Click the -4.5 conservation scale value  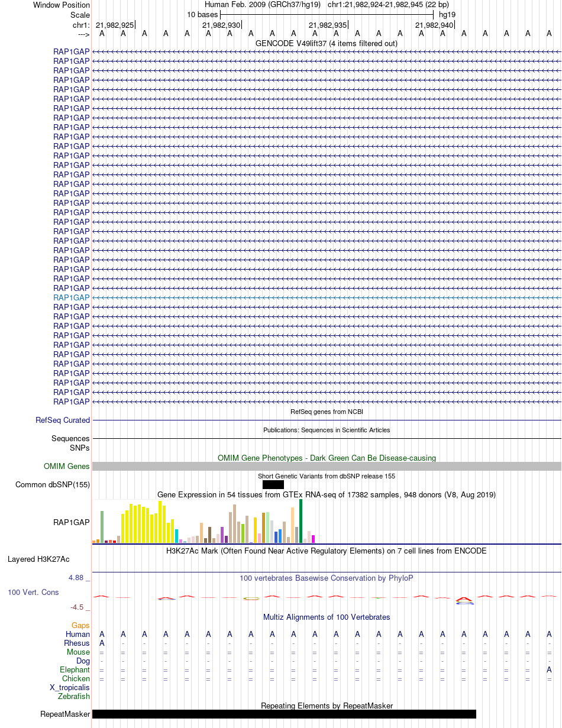coord(79,607)
